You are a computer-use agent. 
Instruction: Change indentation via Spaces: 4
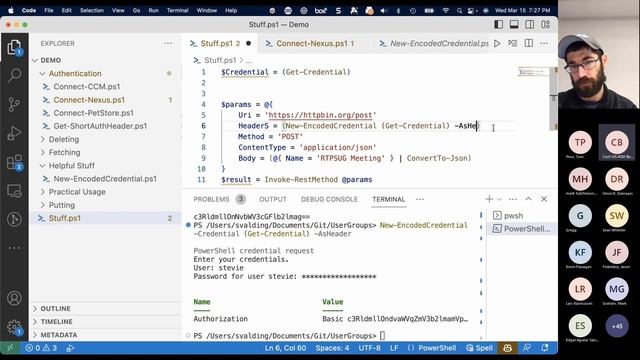[x=332, y=348]
